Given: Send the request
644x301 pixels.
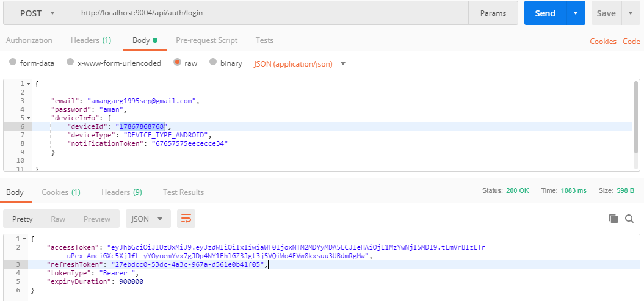Looking at the screenshot, I should click(546, 13).
